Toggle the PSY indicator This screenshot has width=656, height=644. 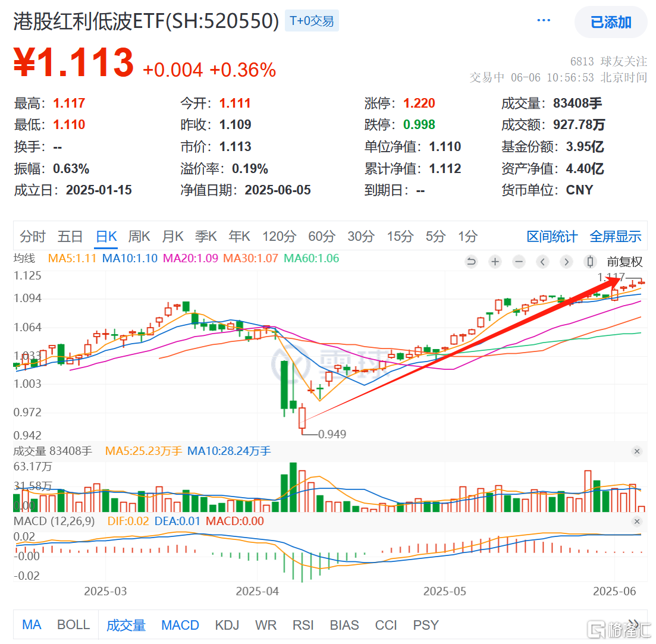(x=426, y=625)
